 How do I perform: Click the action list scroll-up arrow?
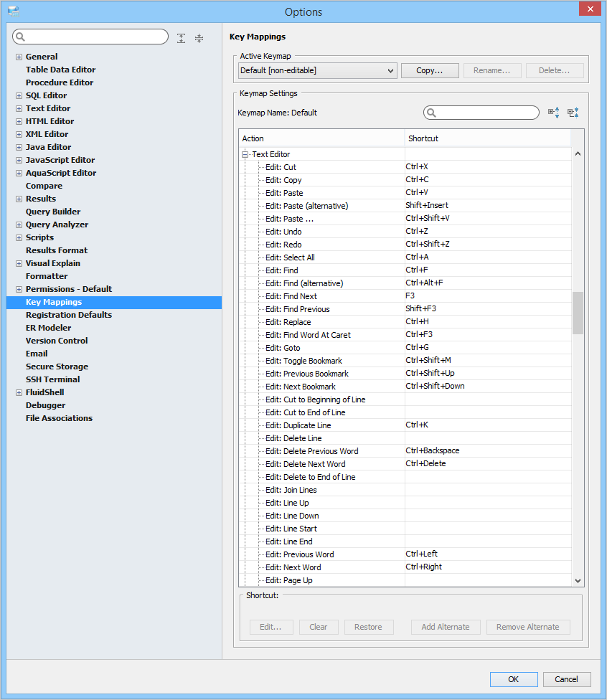click(578, 153)
